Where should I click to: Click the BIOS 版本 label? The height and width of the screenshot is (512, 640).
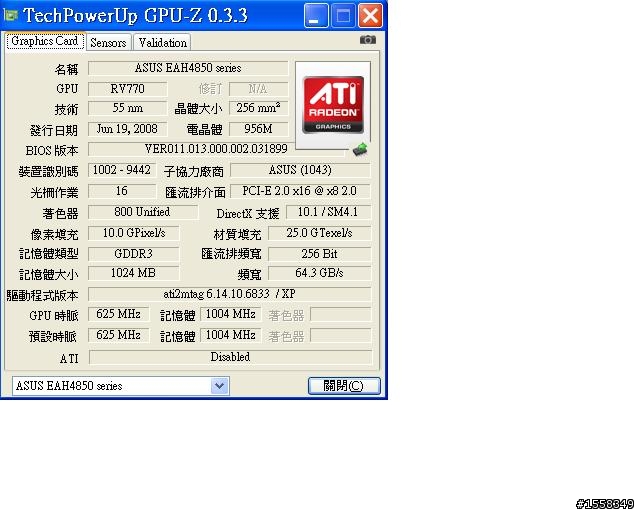click(51, 151)
